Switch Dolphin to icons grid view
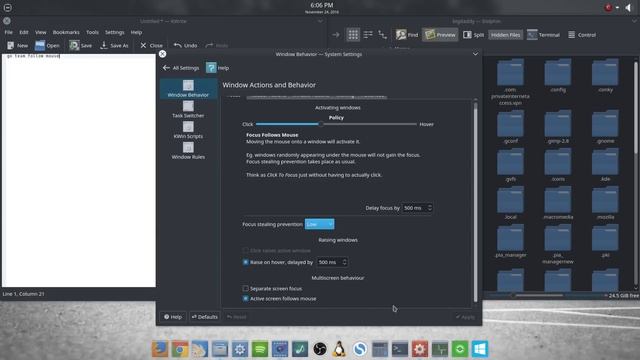 click(353, 35)
